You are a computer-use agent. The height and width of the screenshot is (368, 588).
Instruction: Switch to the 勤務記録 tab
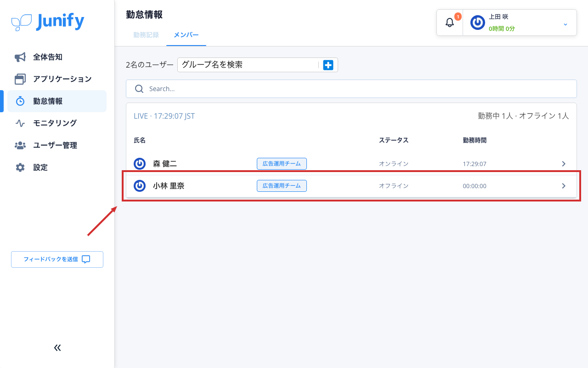(x=146, y=35)
